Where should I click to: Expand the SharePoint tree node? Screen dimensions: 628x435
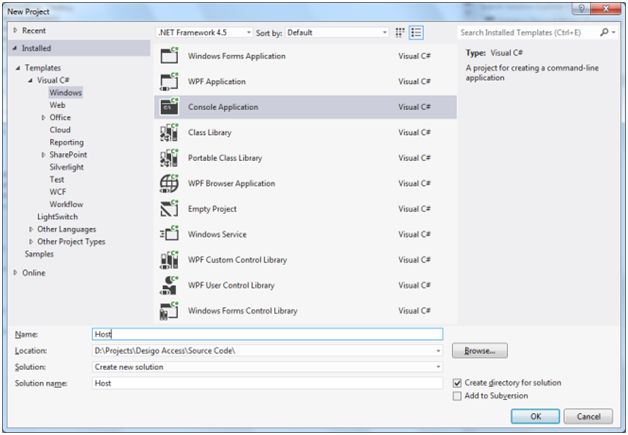point(43,155)
